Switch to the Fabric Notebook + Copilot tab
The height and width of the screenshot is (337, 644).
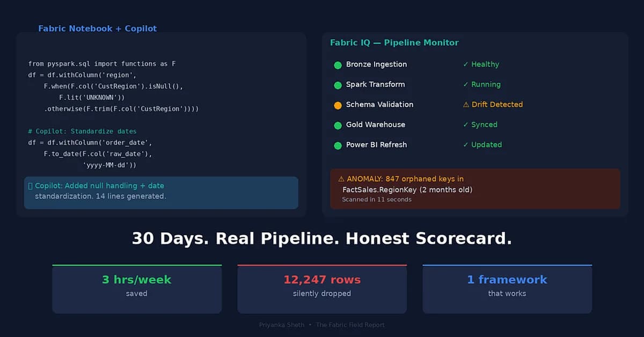(97, 28)
